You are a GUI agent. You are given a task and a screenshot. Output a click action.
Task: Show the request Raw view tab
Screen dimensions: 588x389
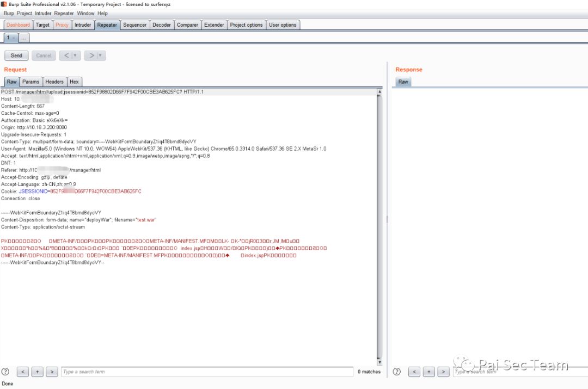click(11, 82)
